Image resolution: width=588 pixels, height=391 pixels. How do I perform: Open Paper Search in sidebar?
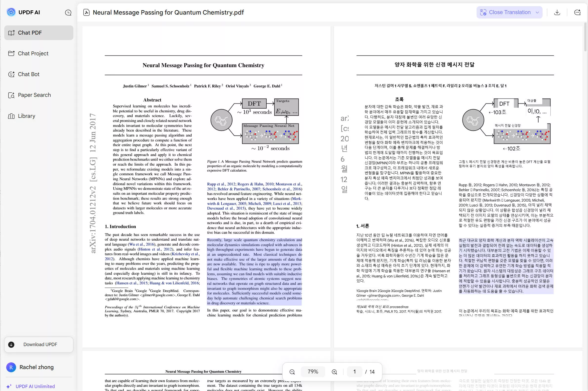click(39, 95)
